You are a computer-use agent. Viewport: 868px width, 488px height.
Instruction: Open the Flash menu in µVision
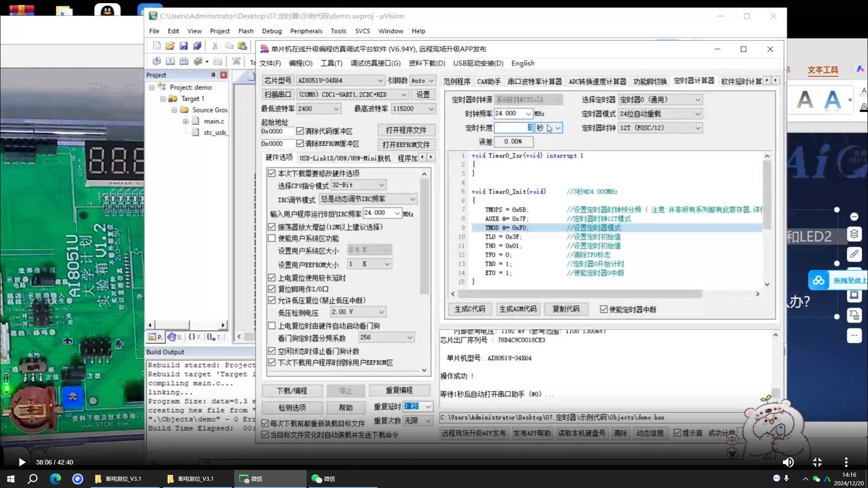click(x=245, y=31)
